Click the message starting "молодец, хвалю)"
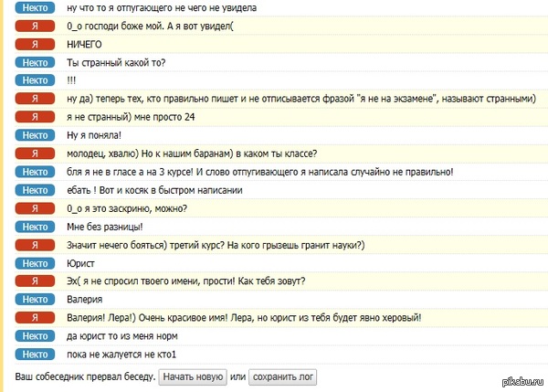 click(192, 154)
